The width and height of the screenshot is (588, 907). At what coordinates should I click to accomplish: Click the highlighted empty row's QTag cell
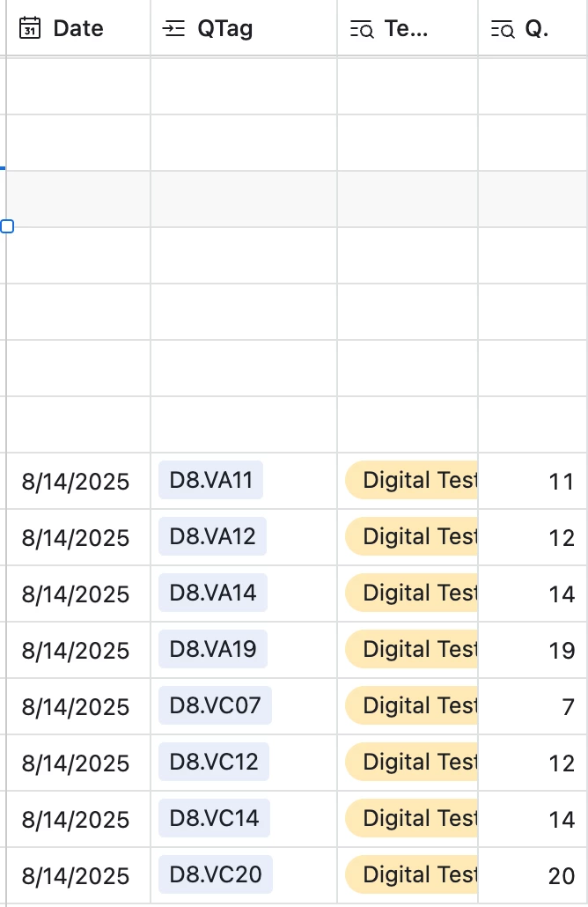click(x=244, y=199)
